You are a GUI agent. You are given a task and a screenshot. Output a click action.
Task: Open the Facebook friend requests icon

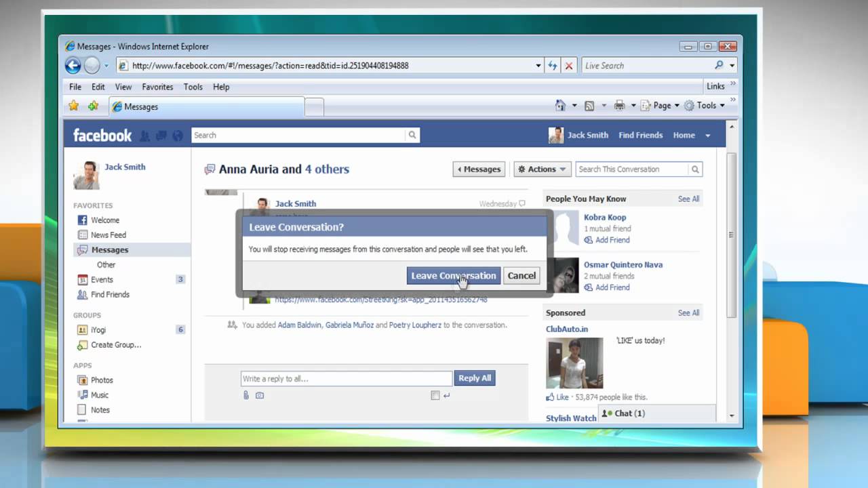145,136
